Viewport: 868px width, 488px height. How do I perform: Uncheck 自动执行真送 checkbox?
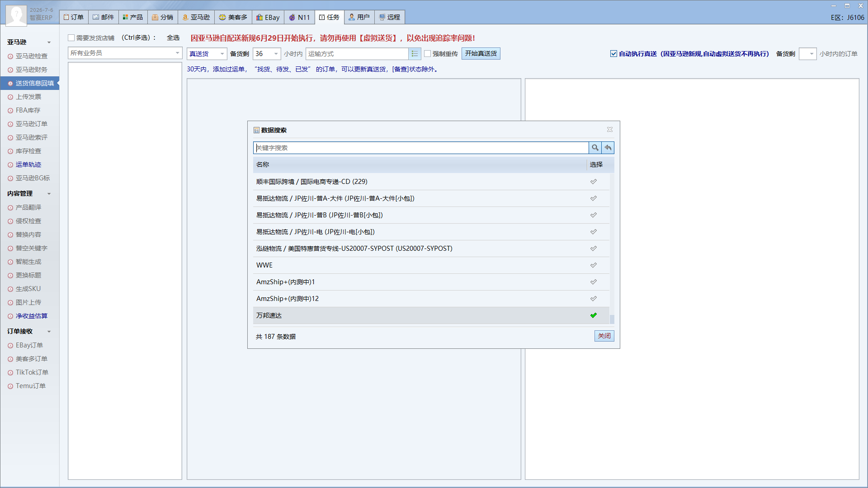pyautogui.click(x=613, y=54)
